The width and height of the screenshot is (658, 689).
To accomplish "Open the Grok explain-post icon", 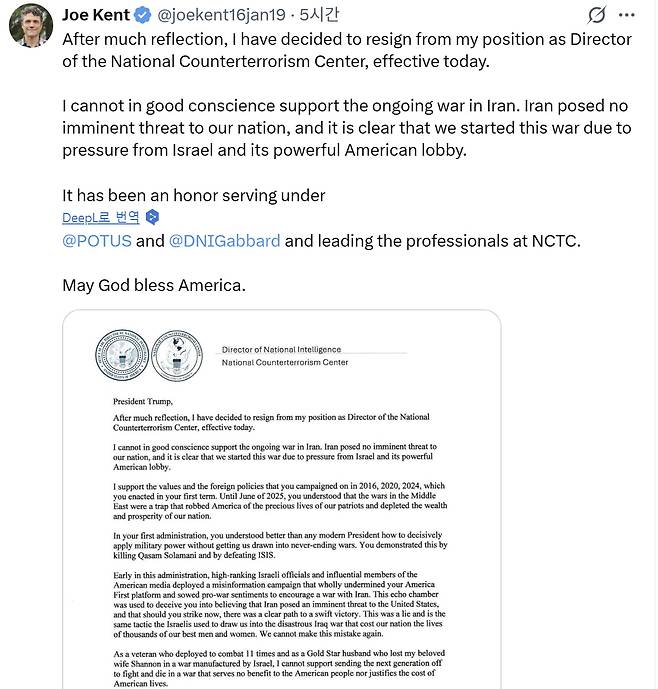I will 597,15.
